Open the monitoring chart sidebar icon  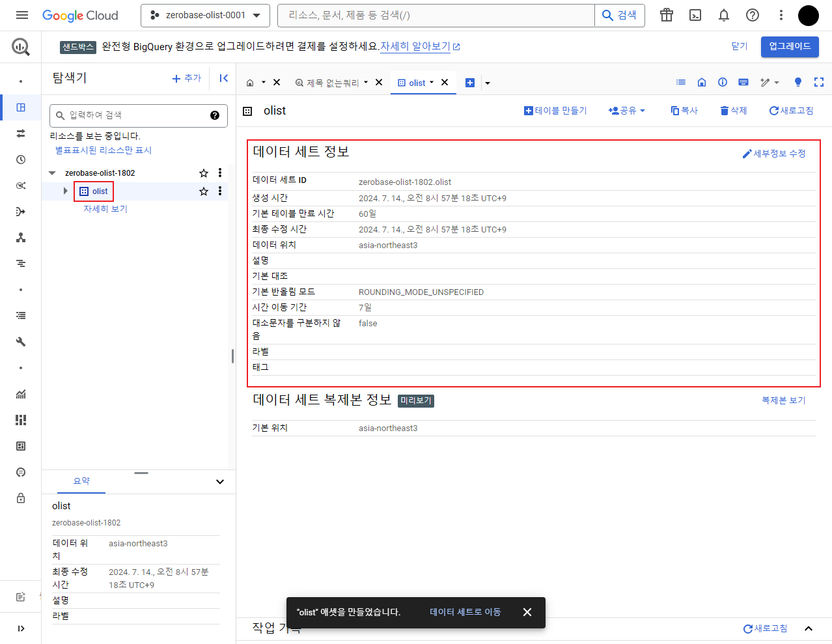pos(21,394)
